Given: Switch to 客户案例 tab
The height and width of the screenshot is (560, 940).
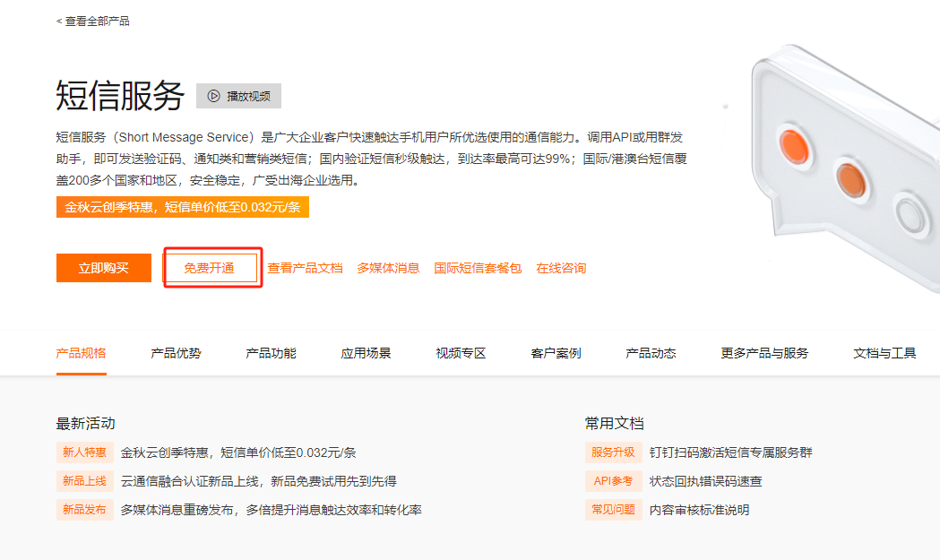Looking at the screenshot, I should (556, 353).
